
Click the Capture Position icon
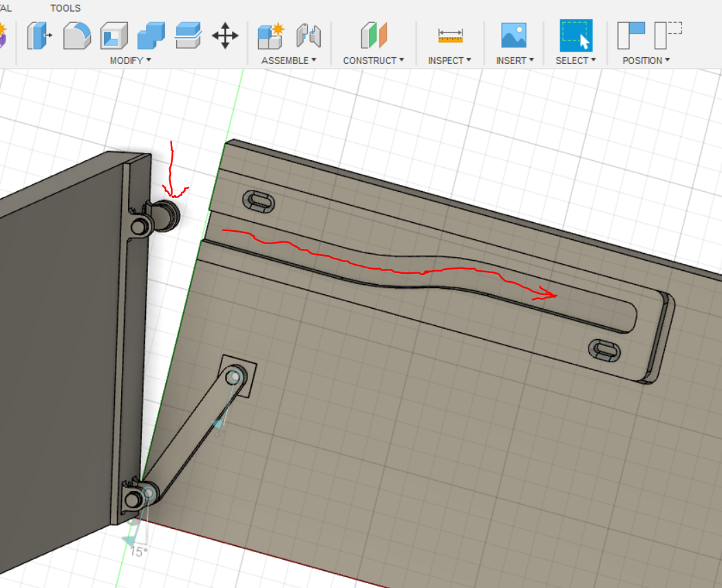tap(633, 34)
